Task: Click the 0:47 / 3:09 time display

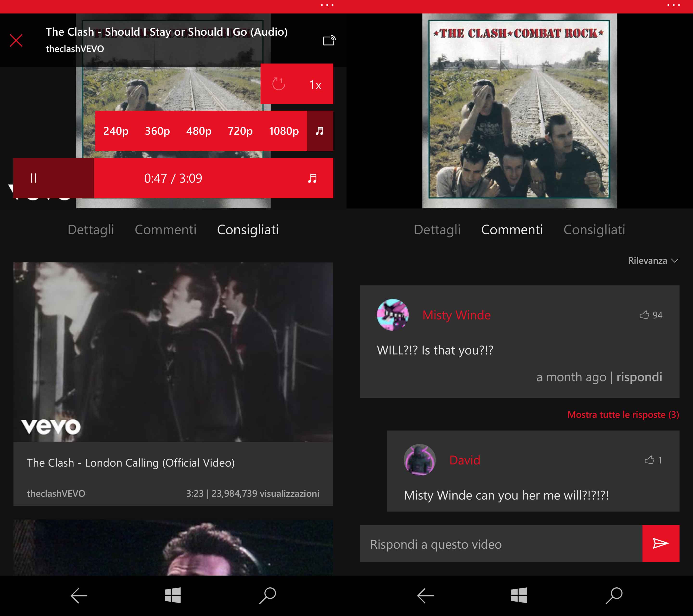Action: pos(173,178)
